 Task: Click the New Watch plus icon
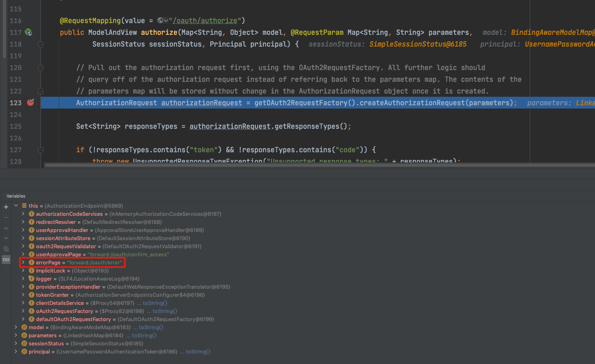[6, 207]
